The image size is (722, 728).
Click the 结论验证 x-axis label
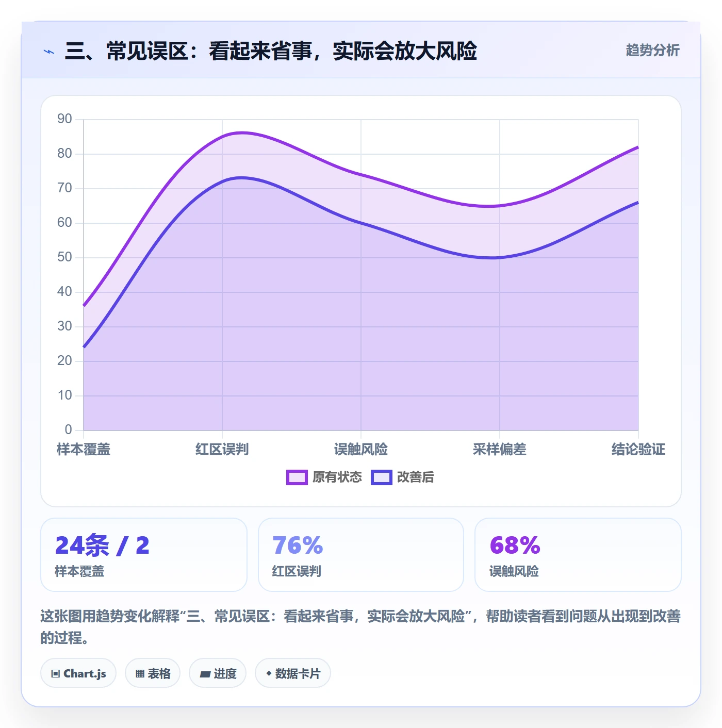pyautogui.click(x=638, y=450)
